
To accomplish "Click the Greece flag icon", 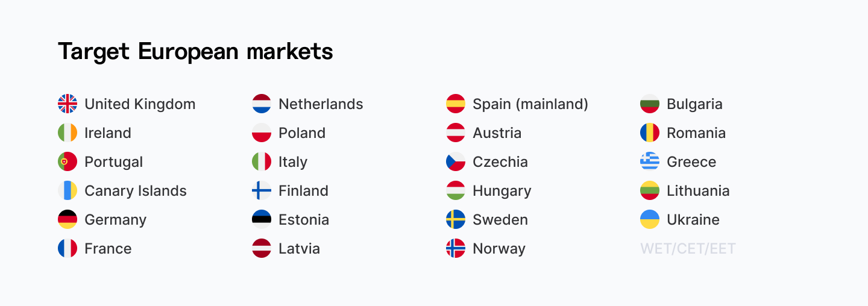I will [650, 161].
